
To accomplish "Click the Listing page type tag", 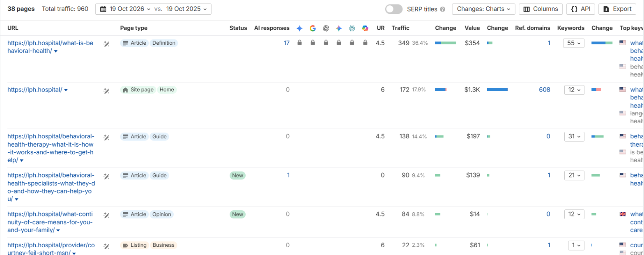I will 135,245.
